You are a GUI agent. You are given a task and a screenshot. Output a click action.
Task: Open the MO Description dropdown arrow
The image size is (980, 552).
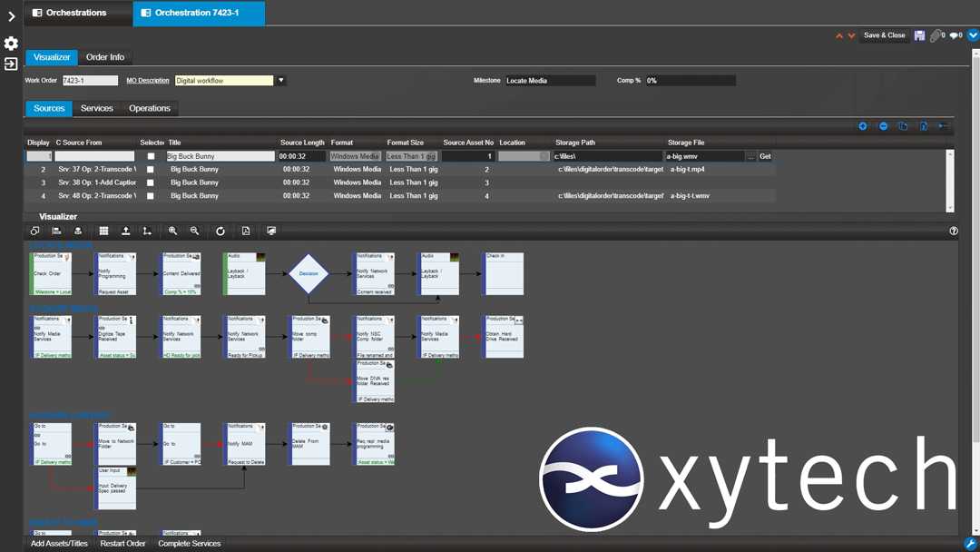[281, 81]
